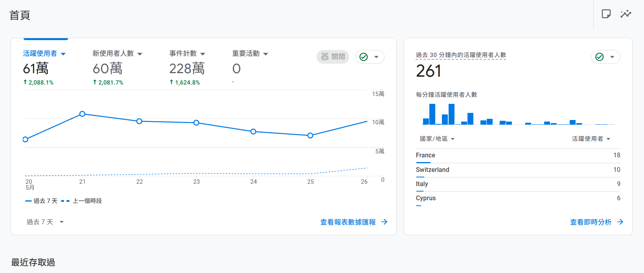Open the realtime 活躍使用者 column dropdown
The width and height of the screenshot is (644, 273).
click(x=591, y=139)
